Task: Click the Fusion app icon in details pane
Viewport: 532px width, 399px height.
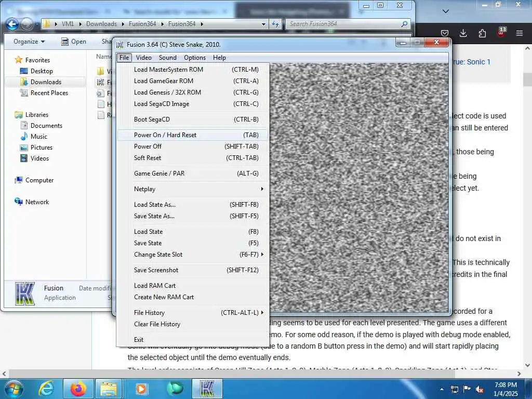Action: click(x=25, y=293)
